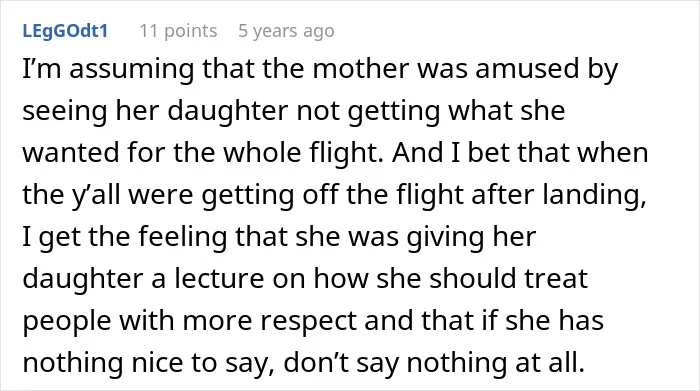Open the 5 years ago timestamp permalink

(286, 31)
